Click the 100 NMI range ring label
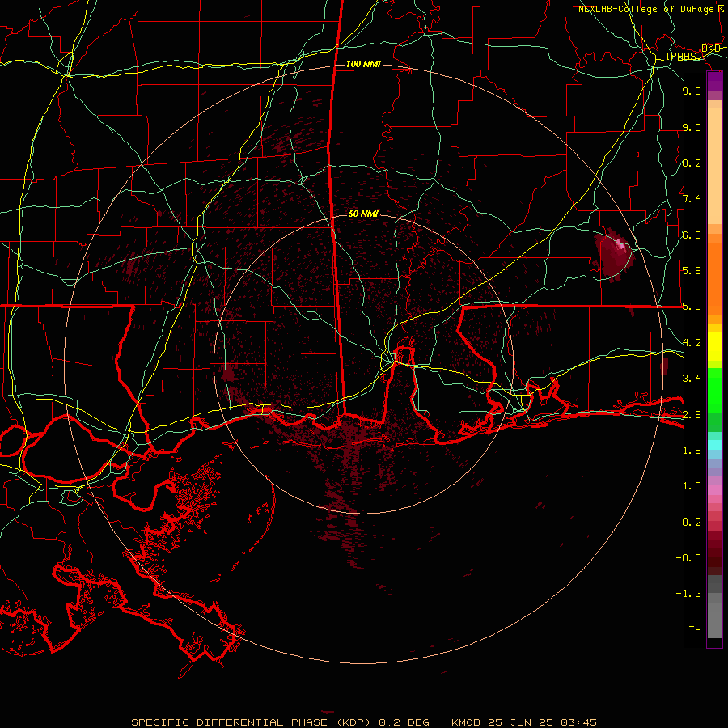The height and width of the screenshot is (728, 728). [363, 64]
